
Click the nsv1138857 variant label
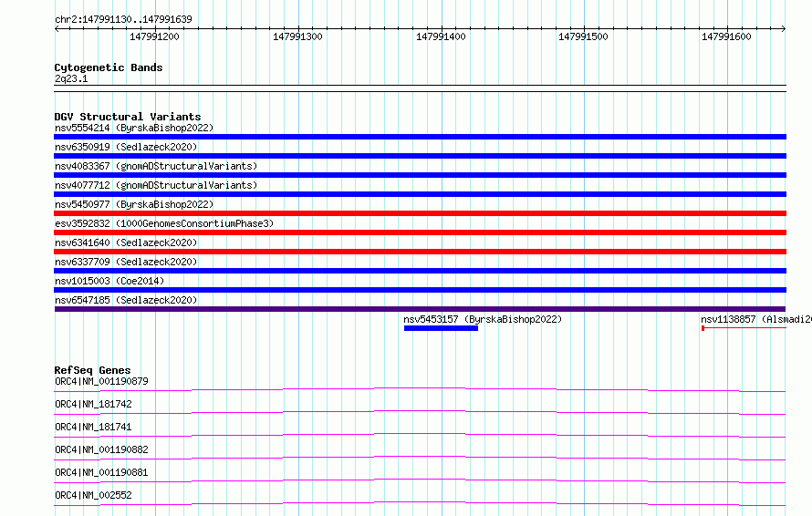756,319
